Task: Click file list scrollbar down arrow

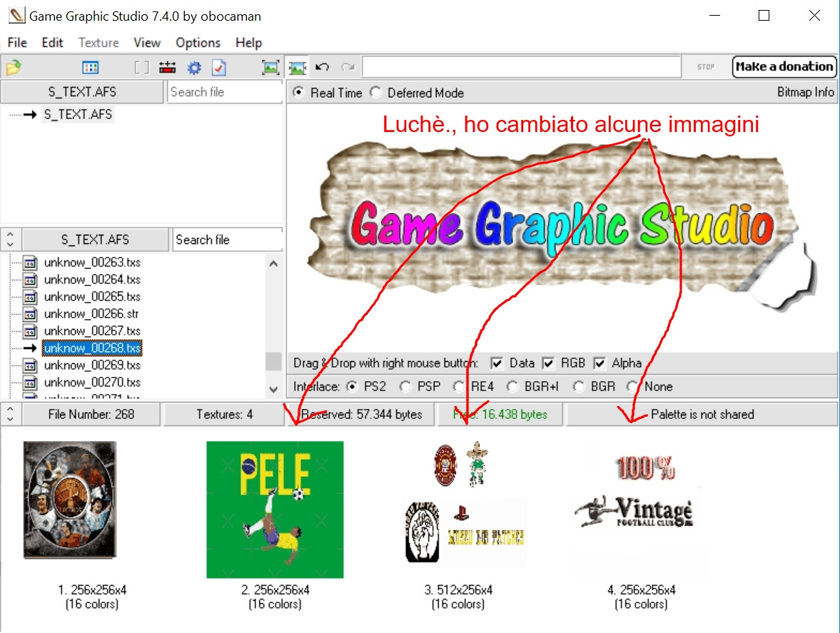Action: point(273,390)
